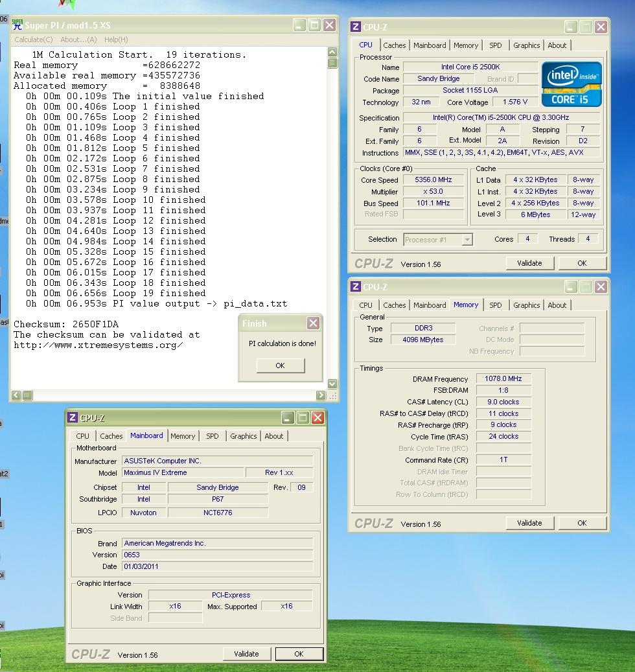Click the Super PI app icon in title bar
Image resolution: width=635 pixels, height=672 pixels.
[x=17, y=25]
